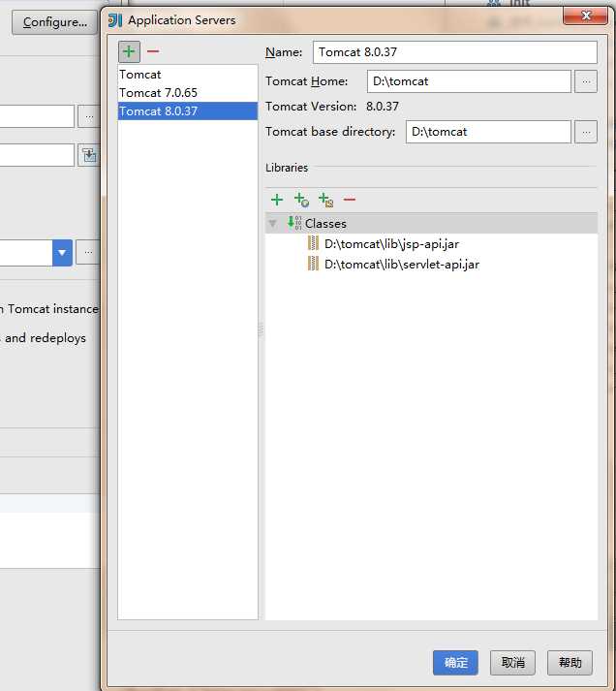Select Tomcat 8.0.37 in the list
The height and width of the screenshot is (691, 616).
tap(188, 111)
